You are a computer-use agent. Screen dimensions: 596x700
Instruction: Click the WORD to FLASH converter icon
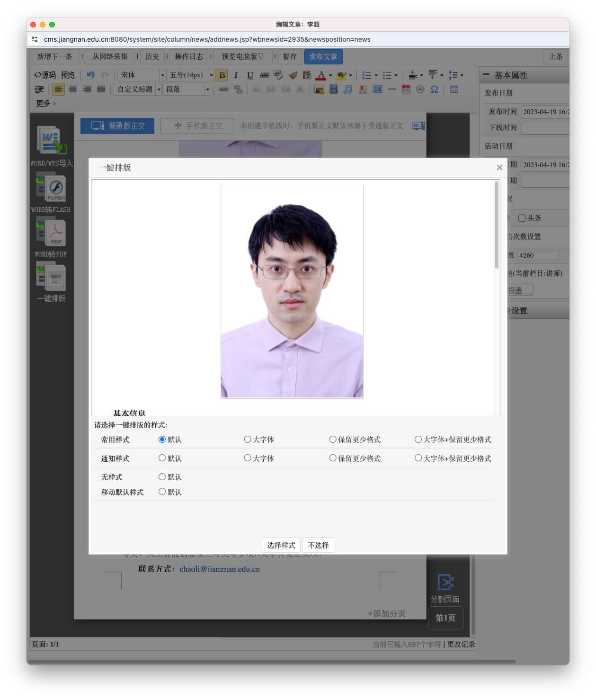click(x=51, y=188)
